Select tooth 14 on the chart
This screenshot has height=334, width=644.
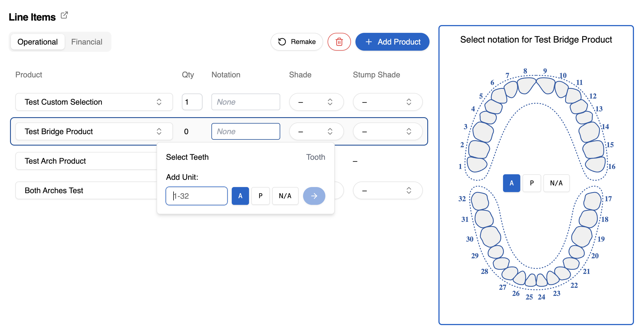[x=589, y=132]
